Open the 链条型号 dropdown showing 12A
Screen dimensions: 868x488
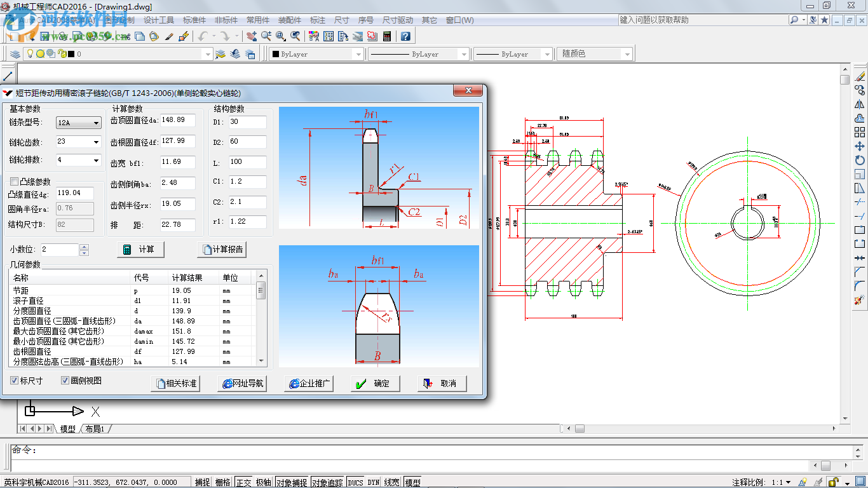(x=79, y=123)
